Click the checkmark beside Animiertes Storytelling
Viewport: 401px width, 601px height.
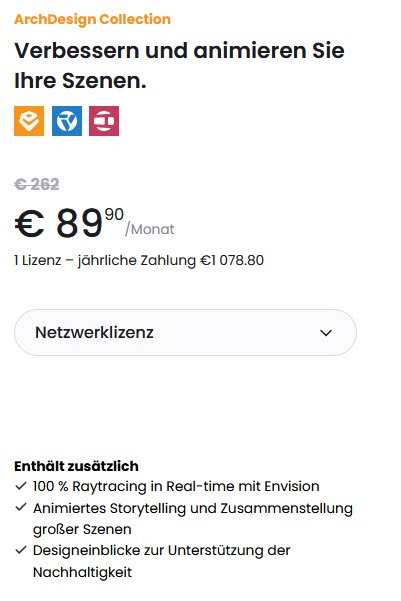(21, 507)
